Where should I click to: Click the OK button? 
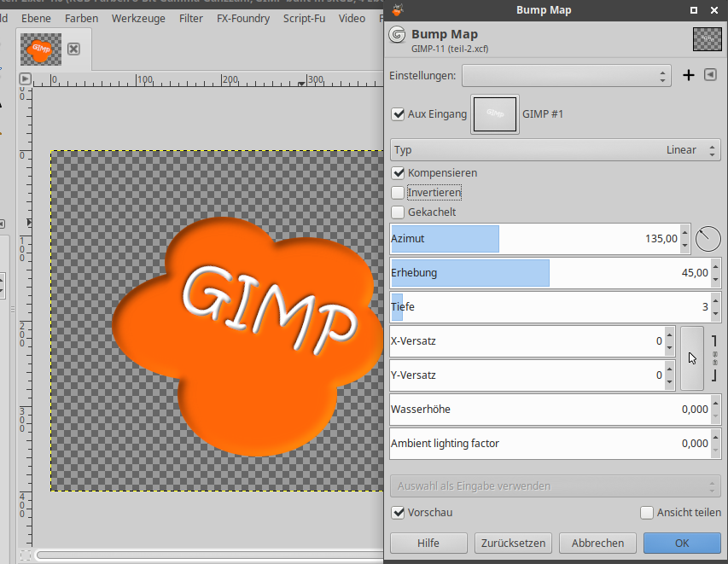tap(682, 543)
